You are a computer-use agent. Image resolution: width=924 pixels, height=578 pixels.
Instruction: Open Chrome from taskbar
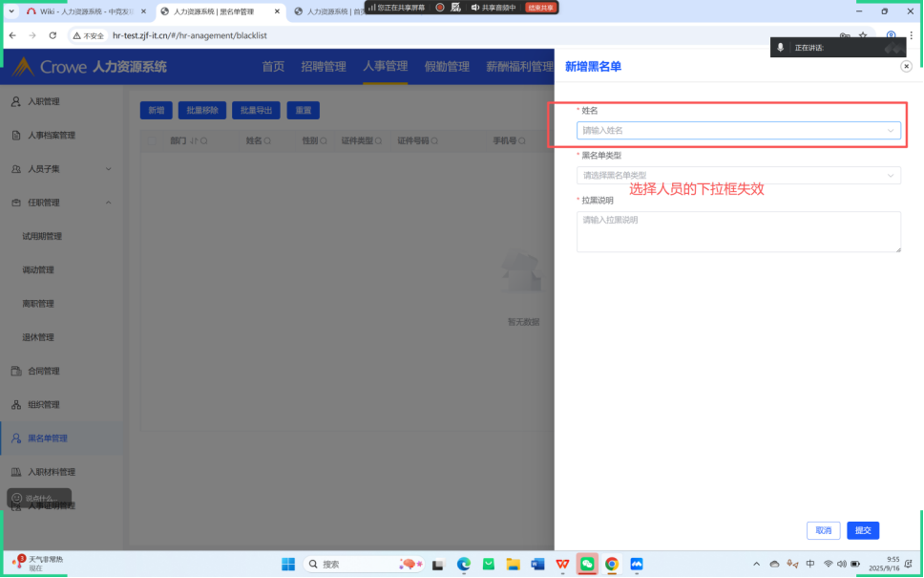[x=612, y=564]
